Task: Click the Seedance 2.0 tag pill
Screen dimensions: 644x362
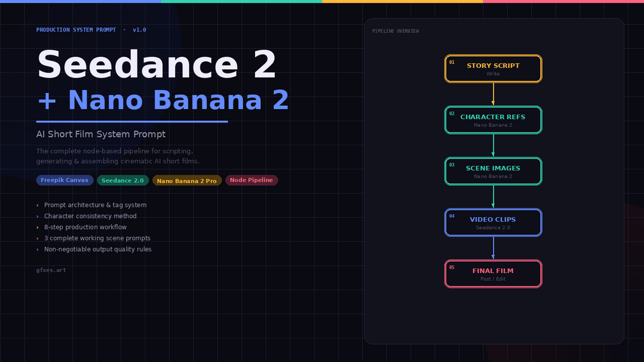Action: click(x=123, y=180)
